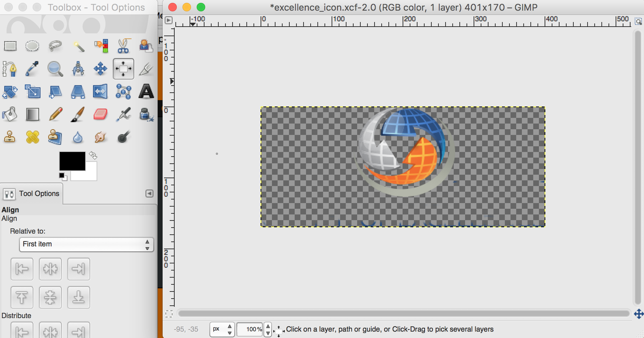Choose the Smudge tool

[x=100, y=137]
